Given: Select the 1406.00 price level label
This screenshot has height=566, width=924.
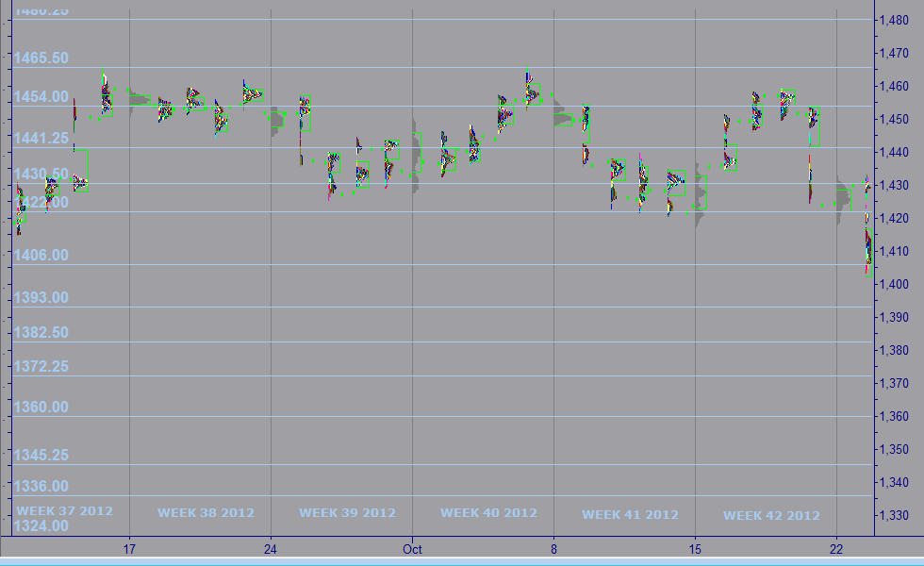Looking at the screenshot, I should pos(41,256).
